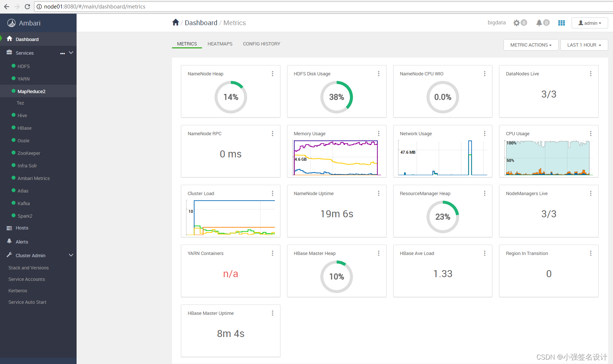Open HBase Ave Load widget options menu
The height and width of the screenshot is (364, 613).
pos(485,253)
